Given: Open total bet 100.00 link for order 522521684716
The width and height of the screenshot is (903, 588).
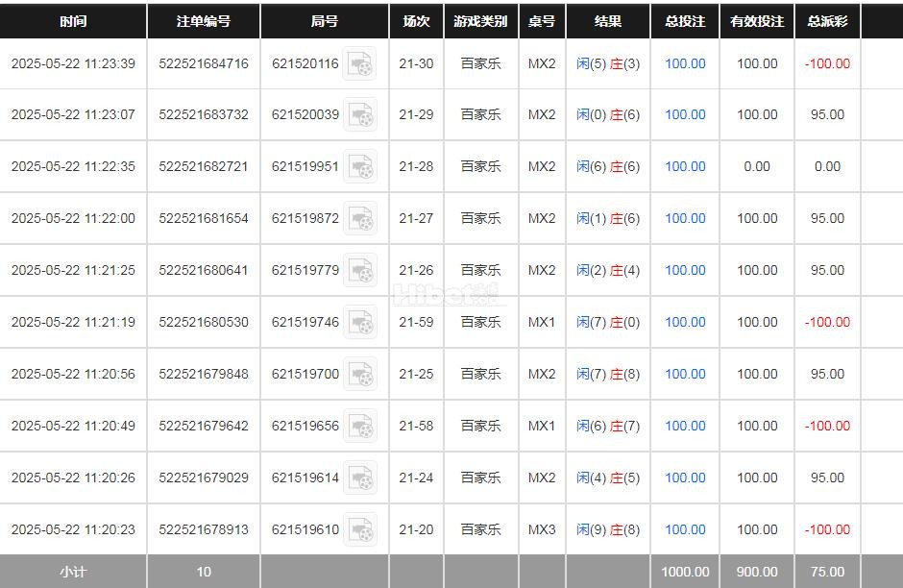Looking at the screenshot, I should (x=685, y=64).
